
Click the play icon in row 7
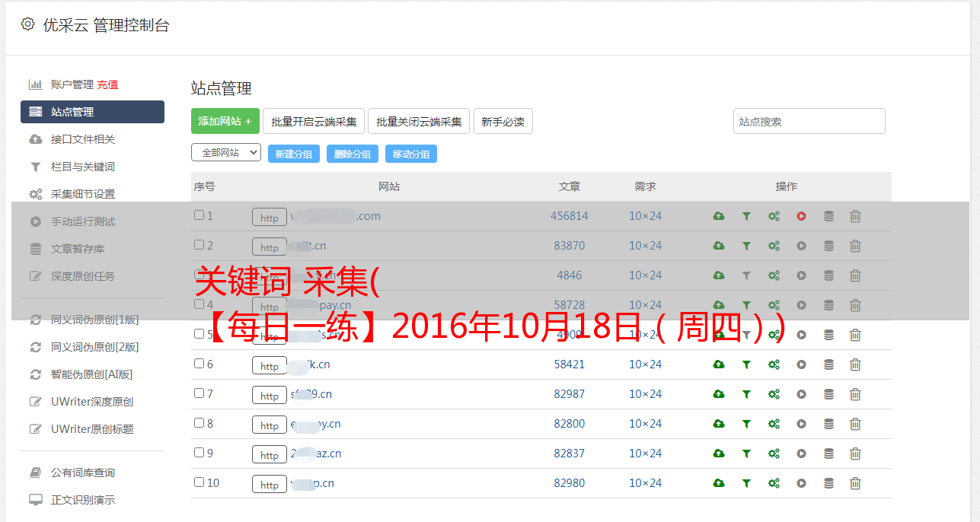pos(801,394)
